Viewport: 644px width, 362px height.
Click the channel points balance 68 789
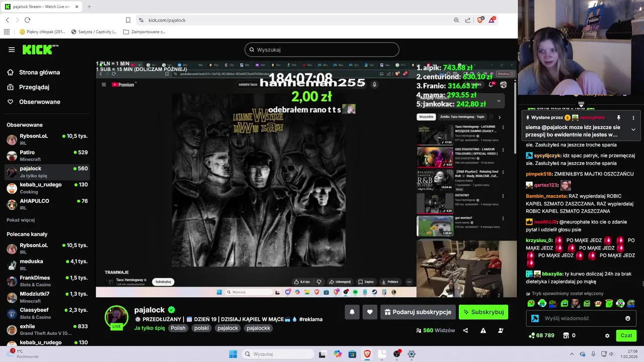[541, 335]
